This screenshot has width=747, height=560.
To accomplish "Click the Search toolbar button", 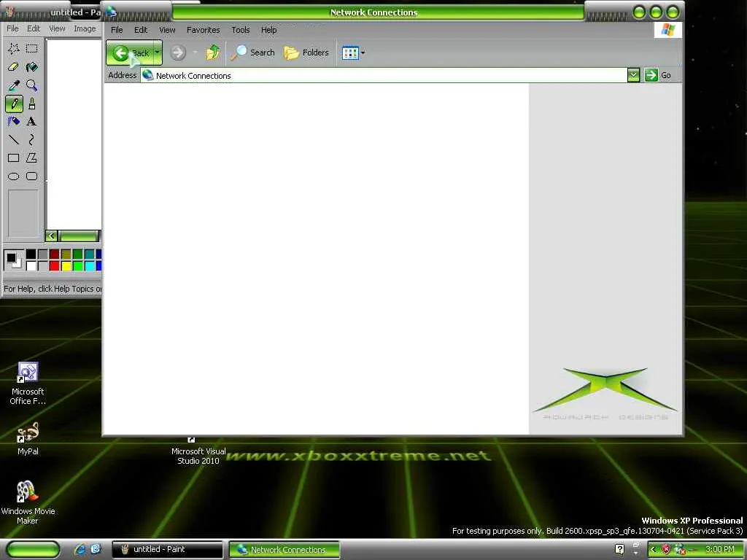I will 252,52.
